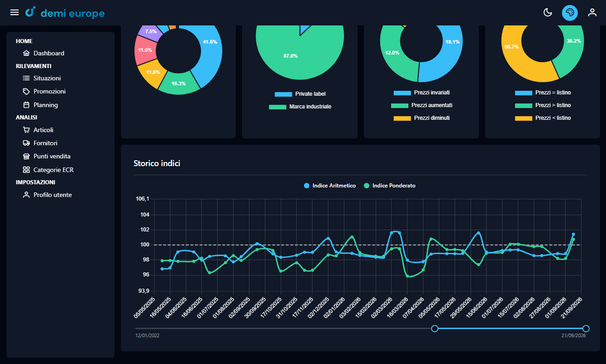Viewport: 606px width, 364px height.
Task: Click the Dashboard home icon
Action: pos(26,53)
